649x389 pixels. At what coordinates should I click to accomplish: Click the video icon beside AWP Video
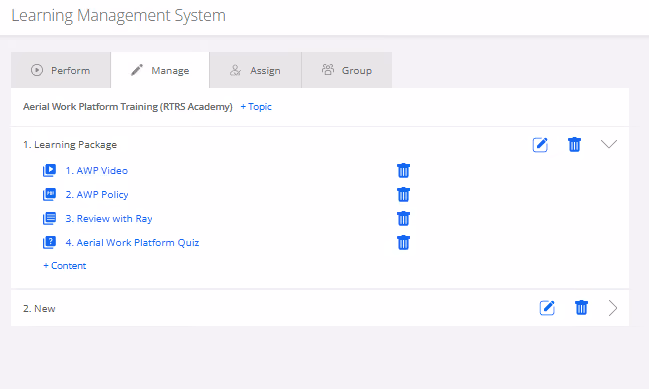tap(49, 170)
